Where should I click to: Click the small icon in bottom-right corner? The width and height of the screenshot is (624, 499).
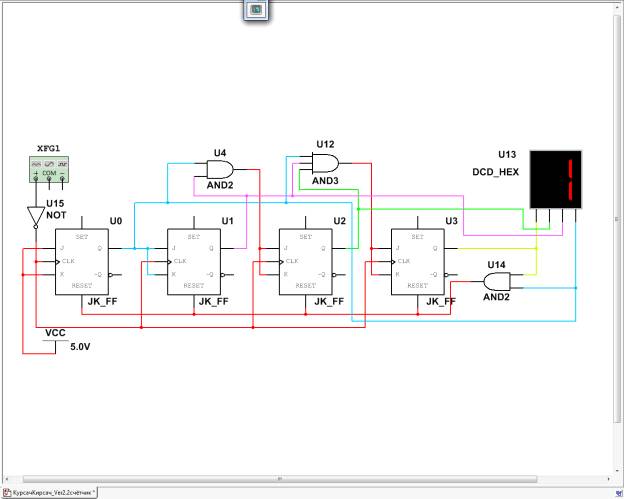619,493
